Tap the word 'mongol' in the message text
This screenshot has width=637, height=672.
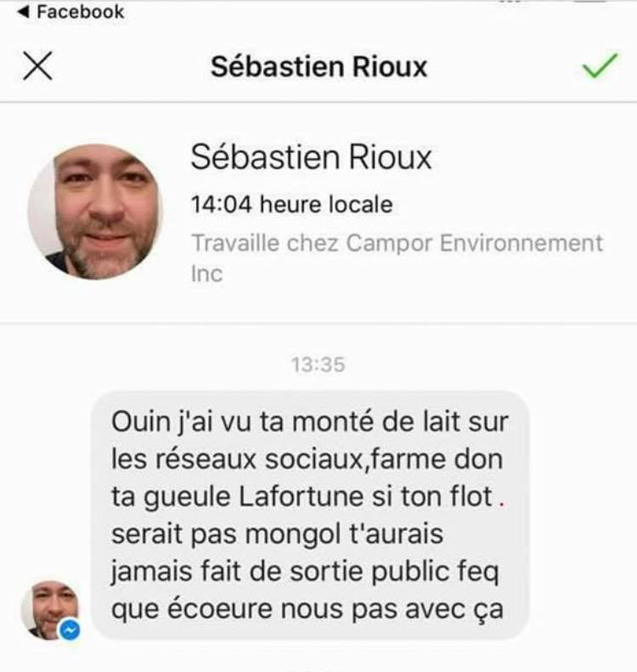point(293,535)
